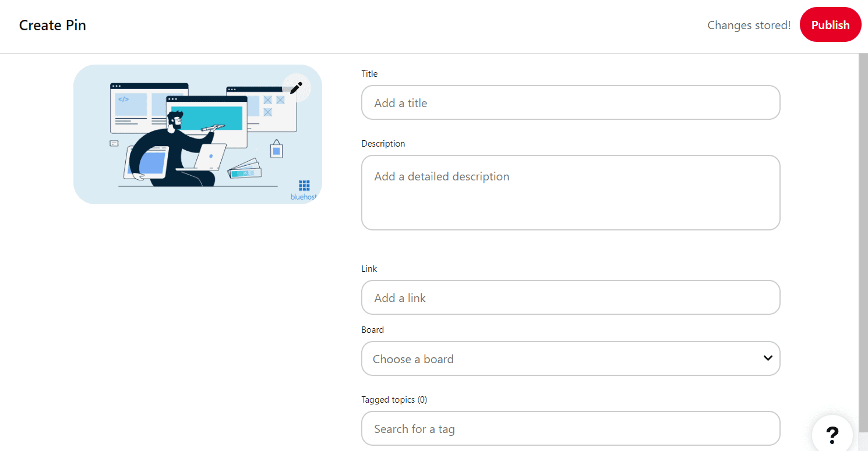Image resolution: width=868 pixels, height=451 pixels.
Task: Open help with the question mark button
Action: click(832, 434)
